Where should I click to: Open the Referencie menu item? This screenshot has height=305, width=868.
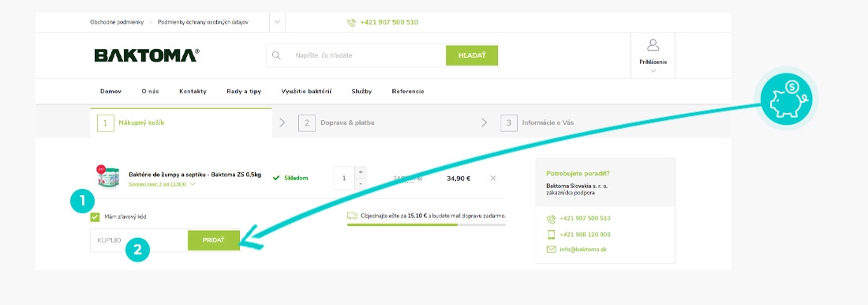(408, 92)
